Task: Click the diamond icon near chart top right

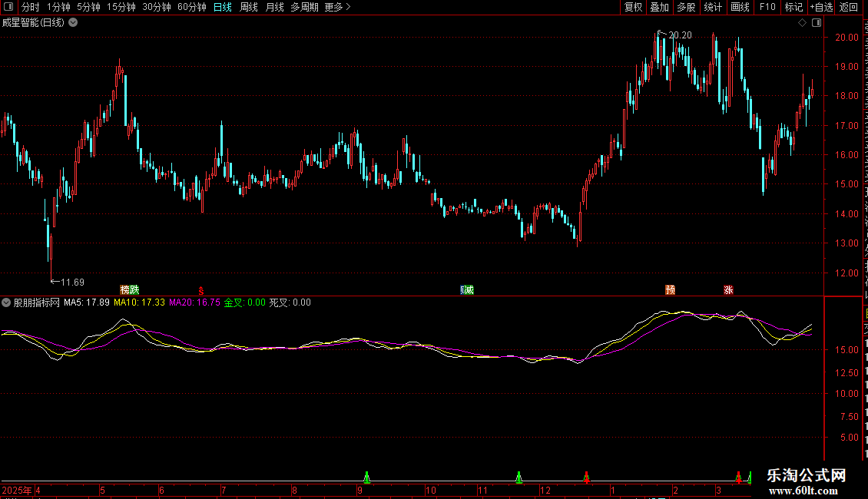Action: (x=802, y=23)
